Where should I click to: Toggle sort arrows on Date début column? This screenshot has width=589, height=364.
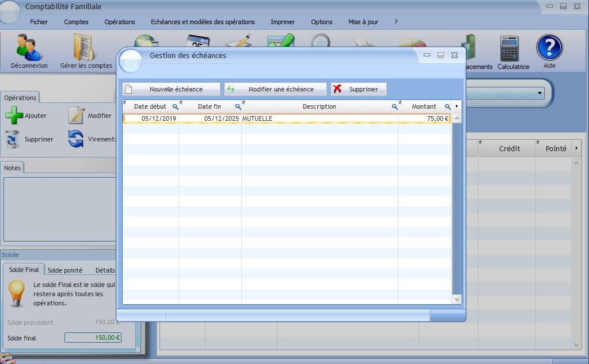click(x=125, y=102)
